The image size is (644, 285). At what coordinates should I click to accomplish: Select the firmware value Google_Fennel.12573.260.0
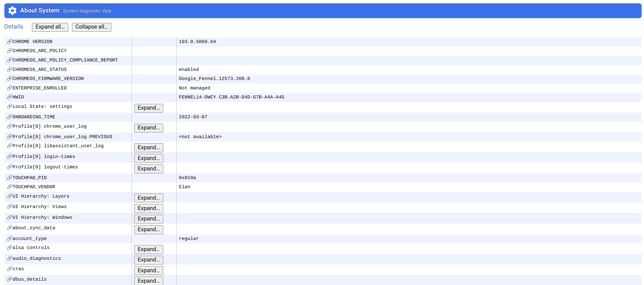tap(214, 79)
